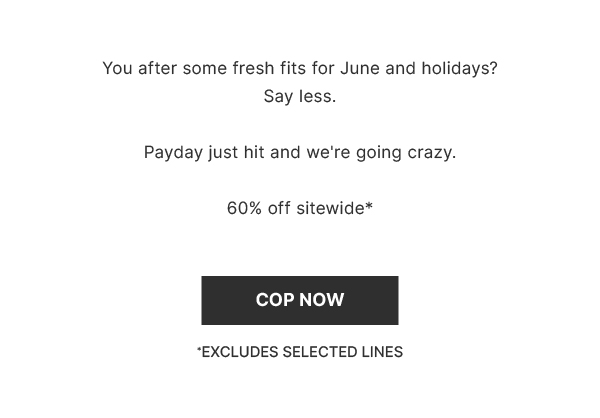
Task: Click the word 'You' starting the headline
Action: [x=117, y=69]
